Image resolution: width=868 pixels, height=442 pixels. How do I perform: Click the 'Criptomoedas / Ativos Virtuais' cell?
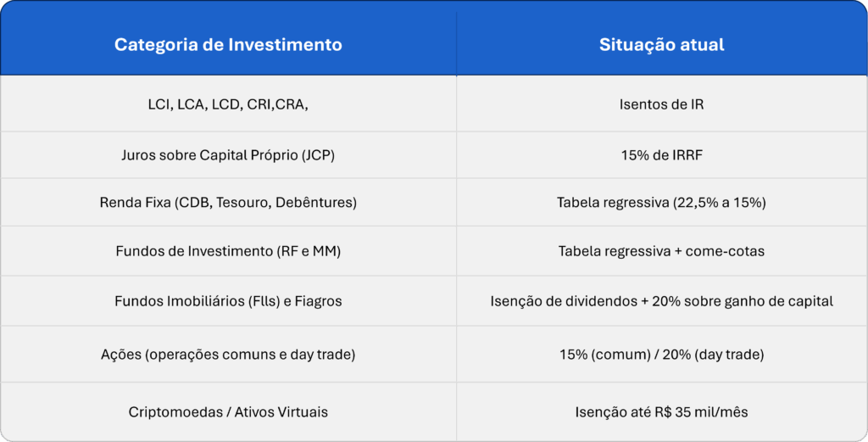pyautogui.click(x=228, y=412)
